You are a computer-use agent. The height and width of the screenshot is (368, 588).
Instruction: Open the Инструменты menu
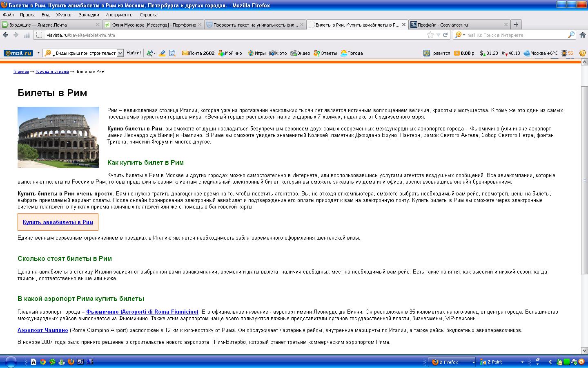(119, 15)
